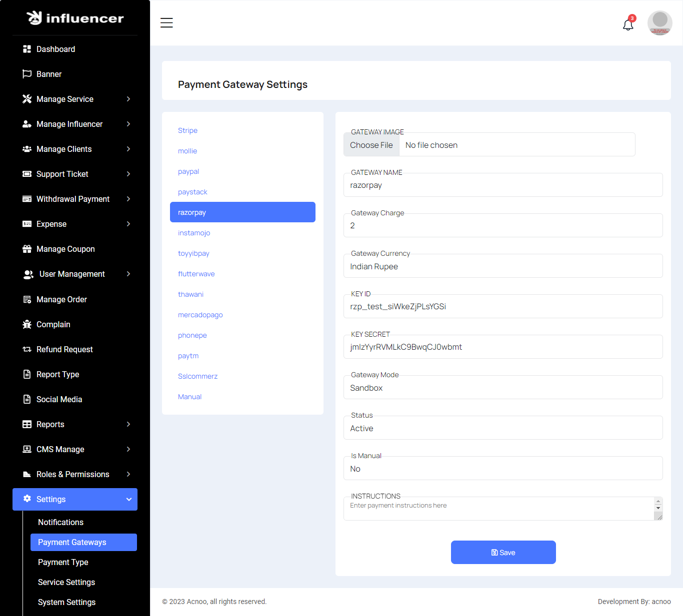
Task: Expand the Manage Service submenu chevron
Action: click(x=128, y=99)
